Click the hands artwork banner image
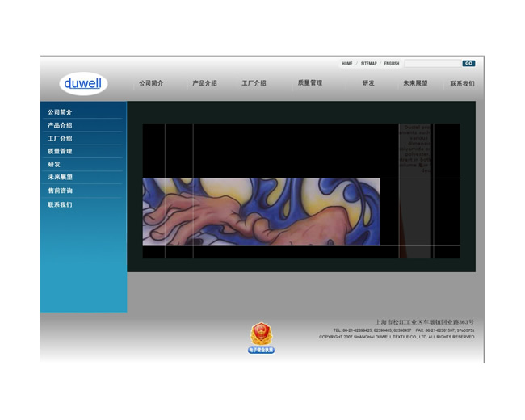Screen dimensions: 525x420 point(261,212)
